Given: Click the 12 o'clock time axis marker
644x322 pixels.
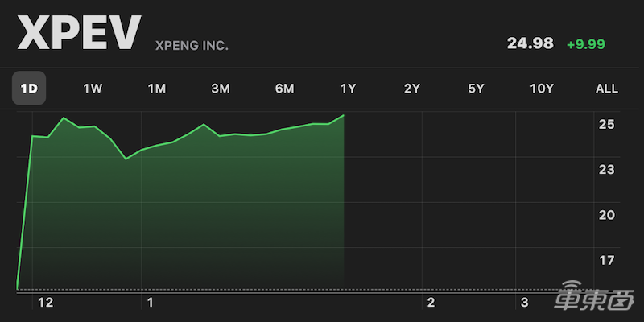Looking at the screenshot, I should click(45, 303).
